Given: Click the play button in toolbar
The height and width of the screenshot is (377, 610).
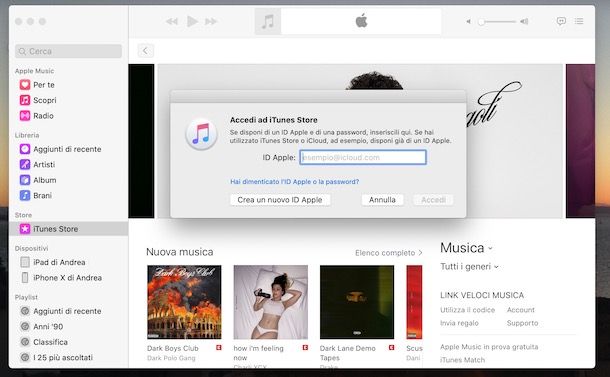Looking at the screenshot, I should [x=192, y=21].
